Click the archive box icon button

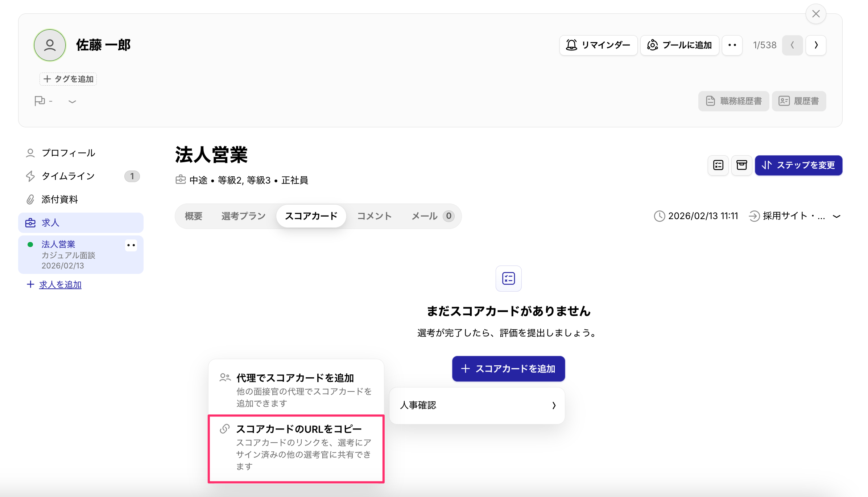[x=741, y=165]
